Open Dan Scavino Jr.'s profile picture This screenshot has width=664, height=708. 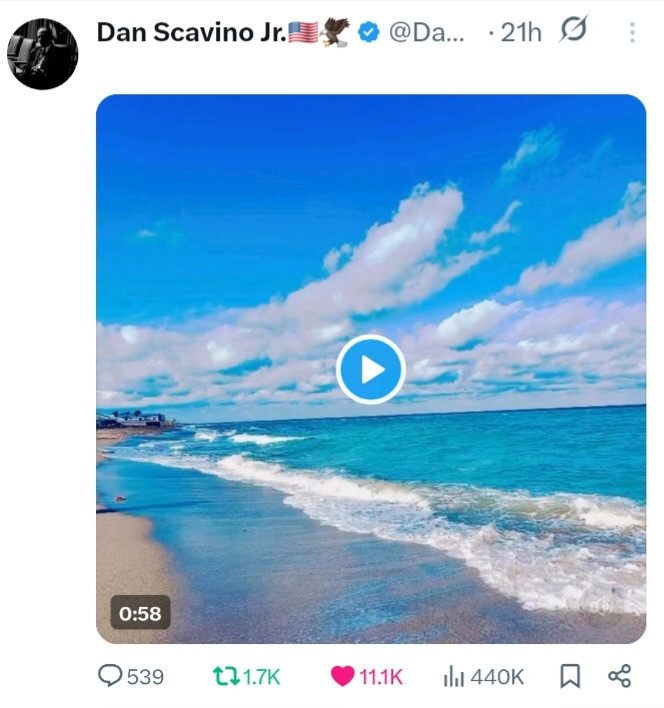tap(42, 54)
